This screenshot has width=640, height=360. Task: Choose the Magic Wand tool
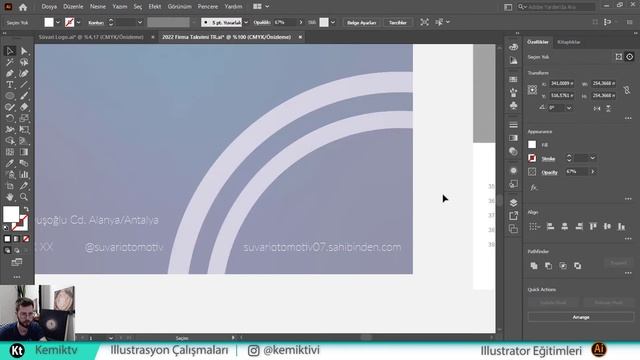click(10, 62)
